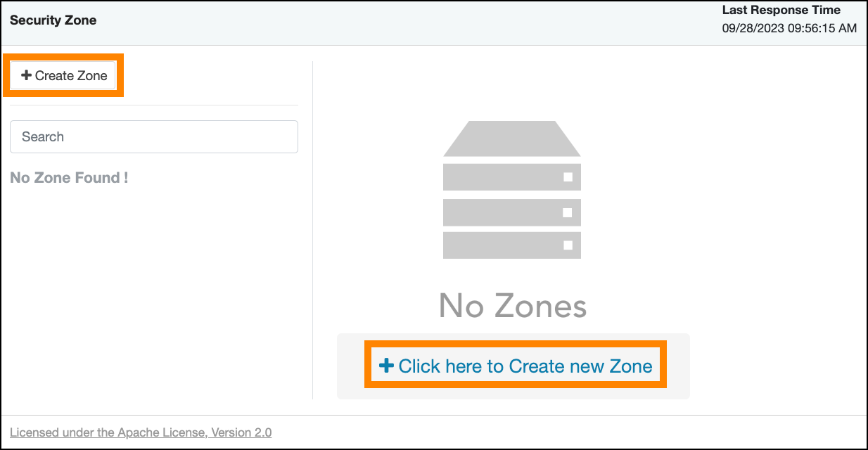
Task: Click the Create Zone button
Action: click(64, 75)
